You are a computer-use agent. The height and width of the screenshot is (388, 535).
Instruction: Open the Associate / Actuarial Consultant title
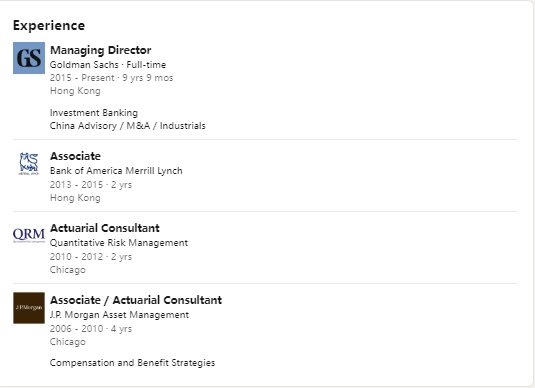[x=136, y=300]
